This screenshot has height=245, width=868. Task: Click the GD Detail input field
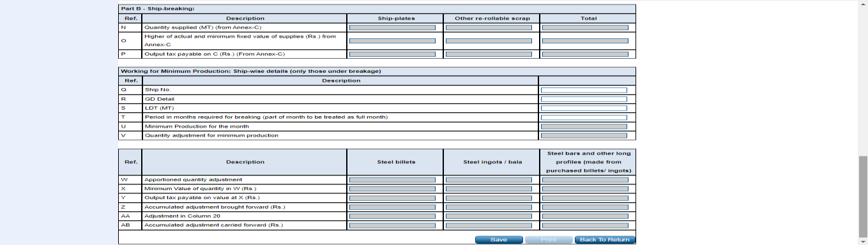(x=584, y=99)
